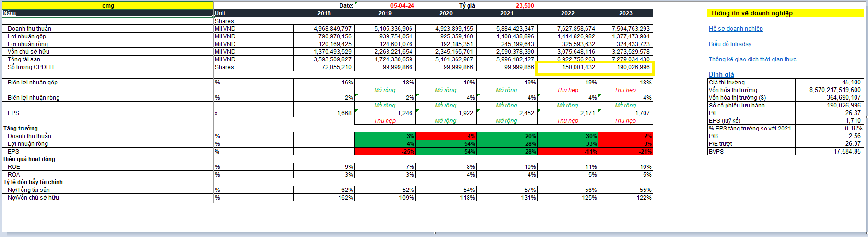Select the green 33% profit growth cell

click(x=568, y=144)
